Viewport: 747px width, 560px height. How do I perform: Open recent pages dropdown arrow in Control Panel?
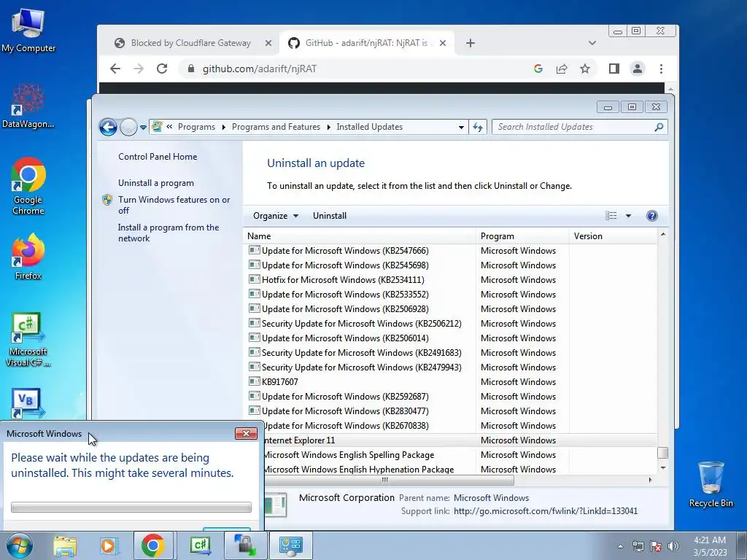(x=144, y=128)
